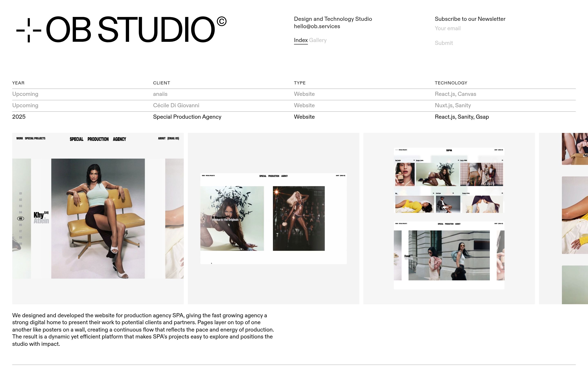Click the React.js, Sanity, Gsap technology text
This screenshot has height=367, width=588.
pyautogui.click(x=462, y=117)
